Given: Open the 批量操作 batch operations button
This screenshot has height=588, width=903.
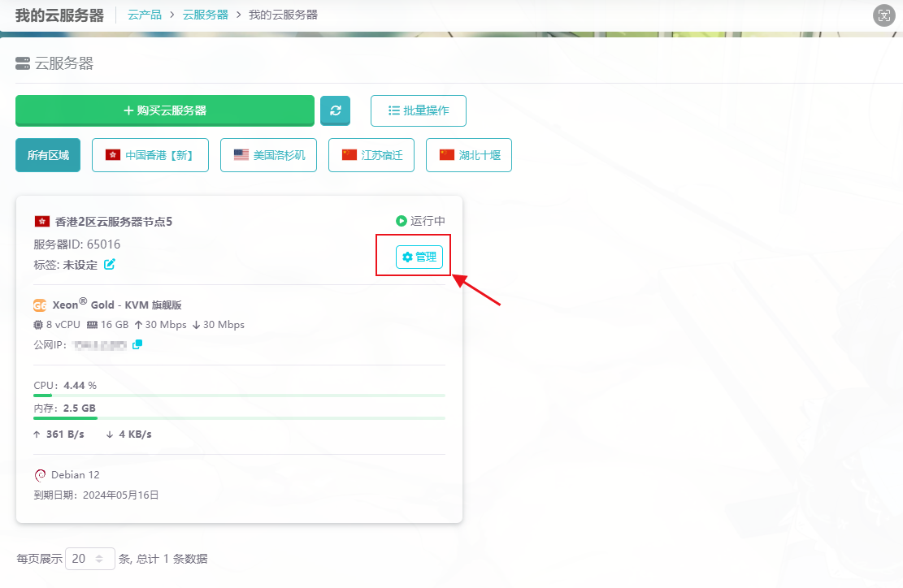Looking at the screenshot, I should point(418,110).
